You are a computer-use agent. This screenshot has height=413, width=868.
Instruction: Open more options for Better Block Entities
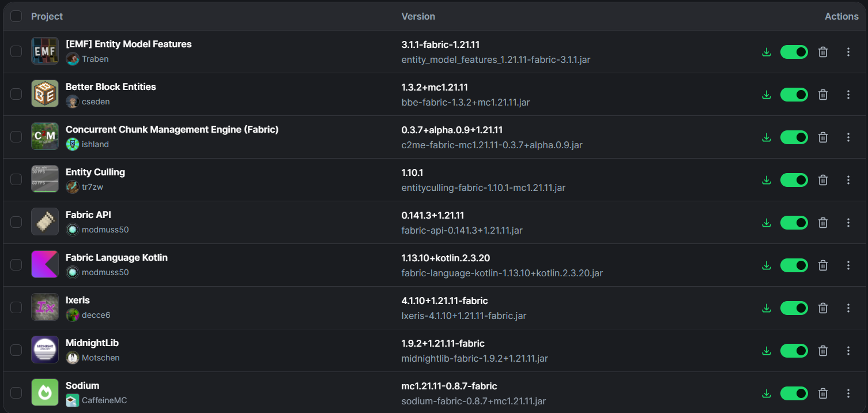(848, 95)
